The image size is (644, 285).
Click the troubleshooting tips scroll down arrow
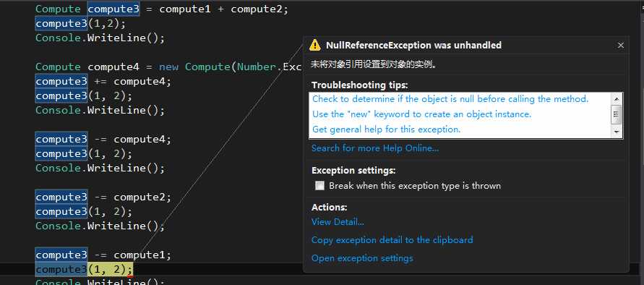coord(616,132)
